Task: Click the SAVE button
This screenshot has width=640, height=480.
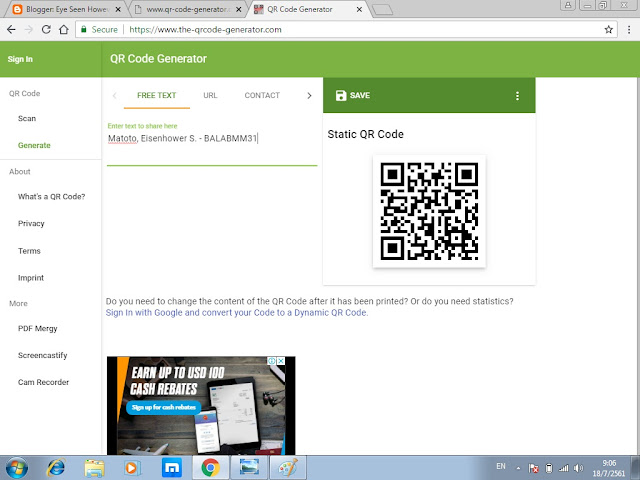Action: click(x=353, y=96)
